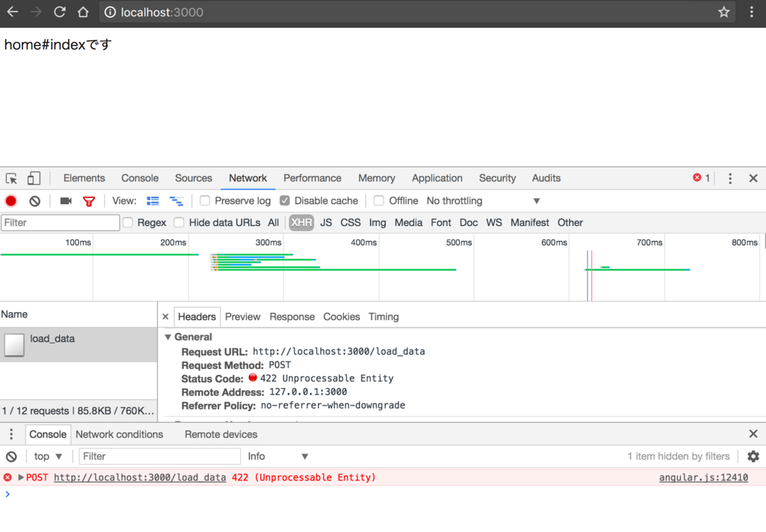Open the Chrome three-dot menu
The width and height of the screenshot is (766, 532).
(751, 12)
